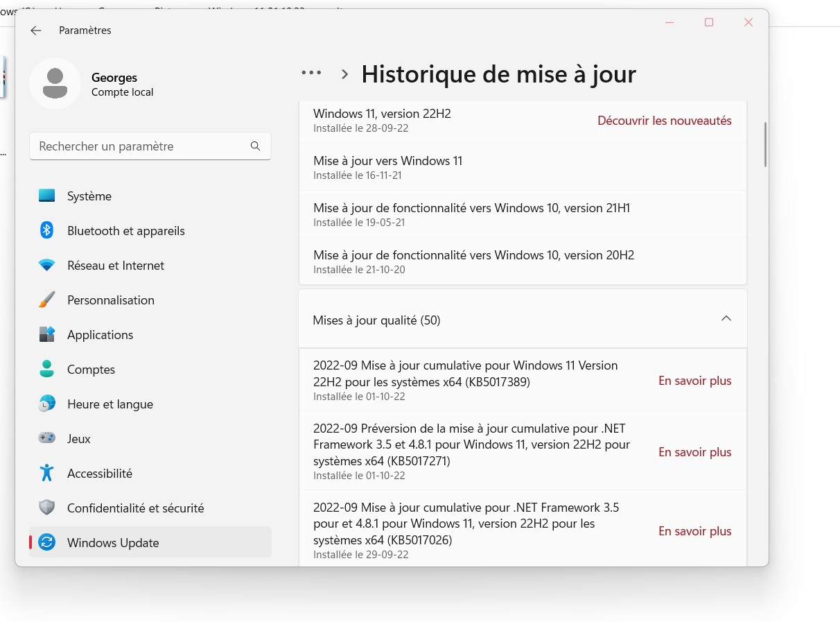Click the Mises à jour qualité (50) header
Viewport: 840px width, 622px height.
(523, 320)
